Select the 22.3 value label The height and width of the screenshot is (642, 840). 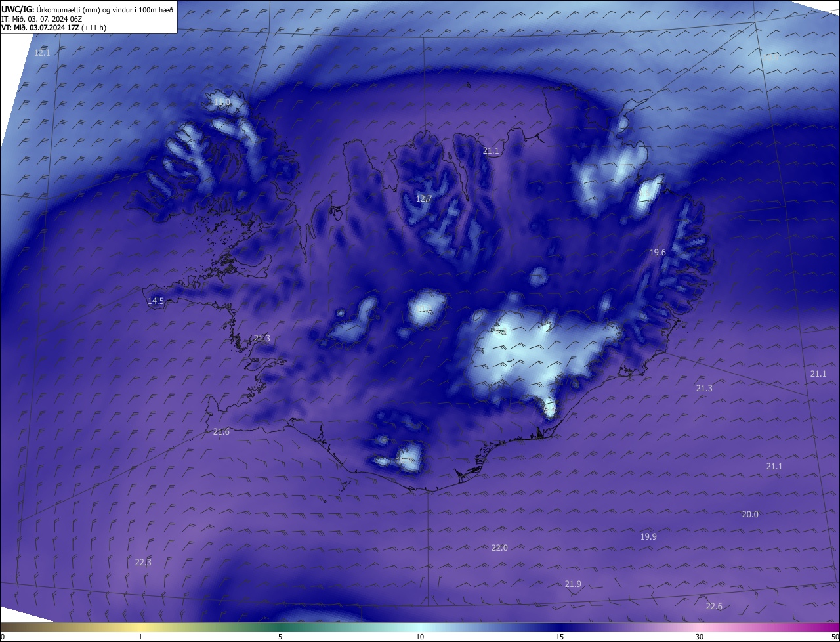click(143, 562)
